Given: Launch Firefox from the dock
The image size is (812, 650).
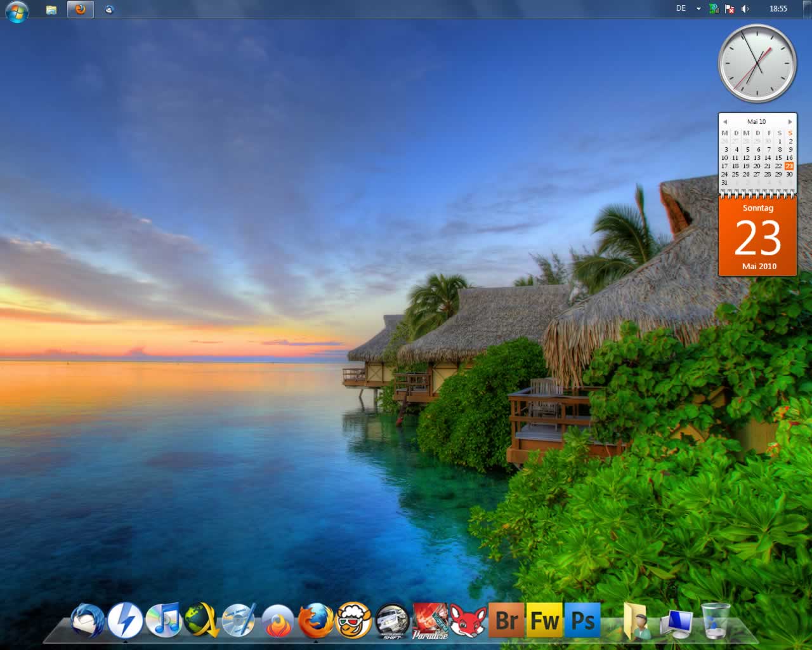Looking at the screenshot, I should point(316,620).
